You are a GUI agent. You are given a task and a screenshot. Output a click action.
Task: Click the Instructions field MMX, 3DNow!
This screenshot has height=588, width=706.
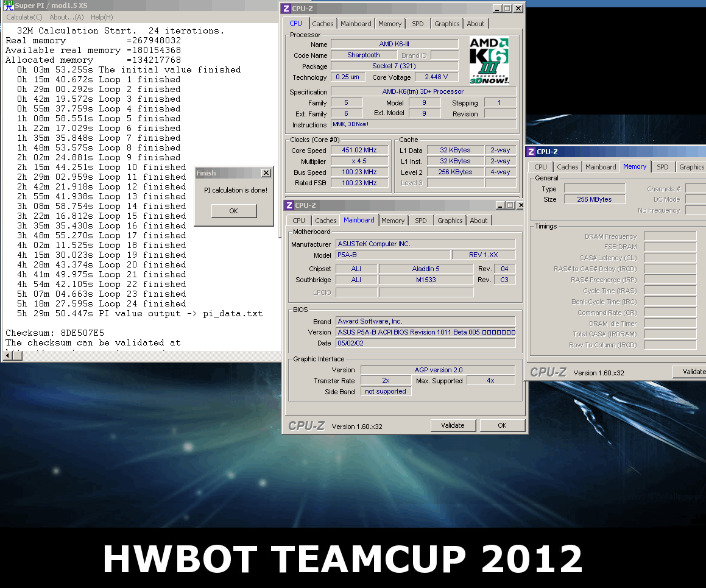point(423,124)
